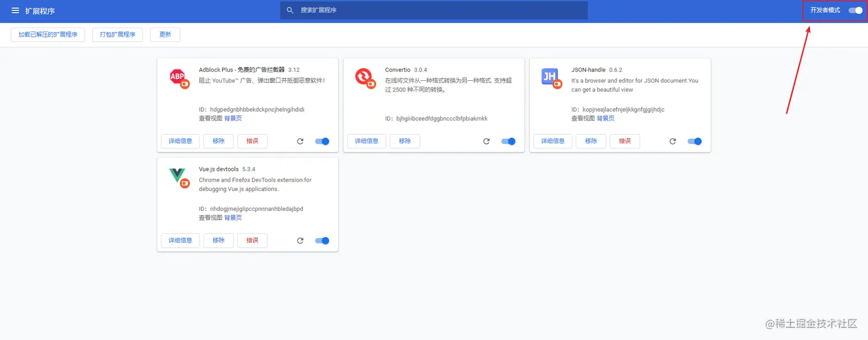868x340 pixels.
Task: Click the JSON-handle 0.6.2 title
Action: pyautogui.click(x=596, y=70)
